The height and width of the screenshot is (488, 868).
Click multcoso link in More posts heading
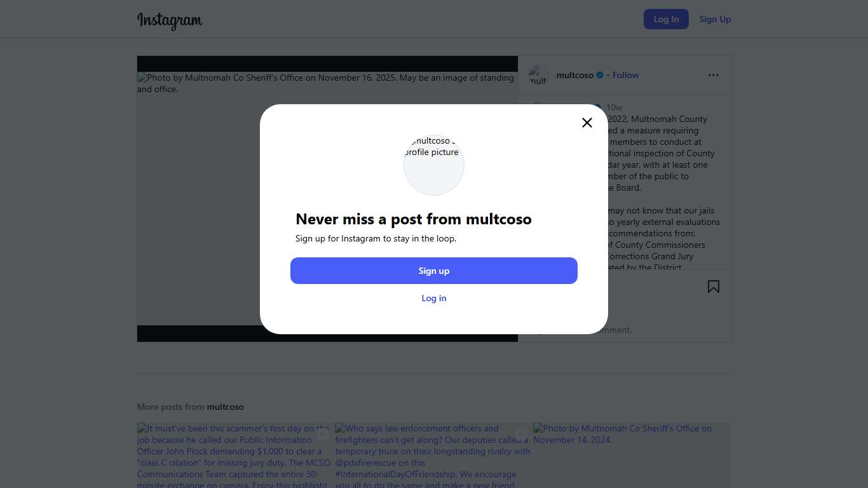point(226,407)
